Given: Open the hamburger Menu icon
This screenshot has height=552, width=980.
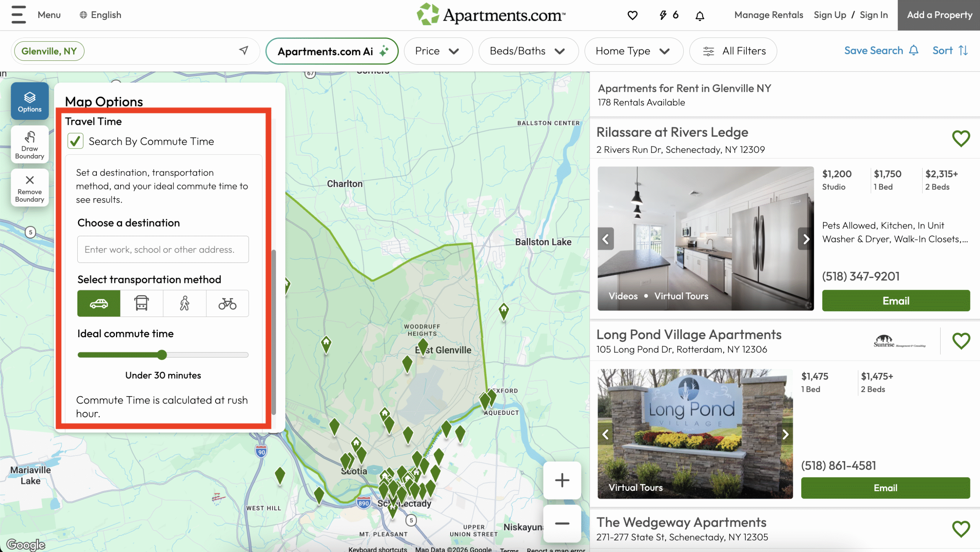Looking at the screenshot, I should pyautogui.click(x=18, y=15).
